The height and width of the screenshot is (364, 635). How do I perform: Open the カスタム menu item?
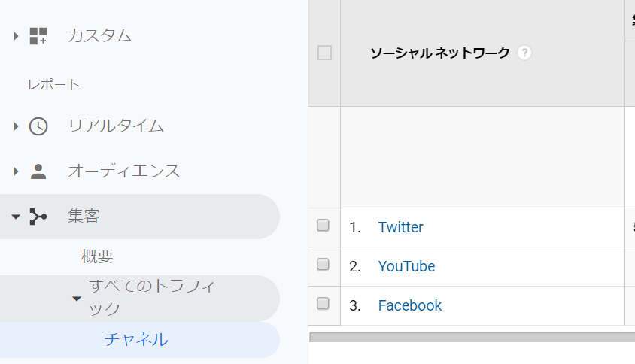(99, 36)
